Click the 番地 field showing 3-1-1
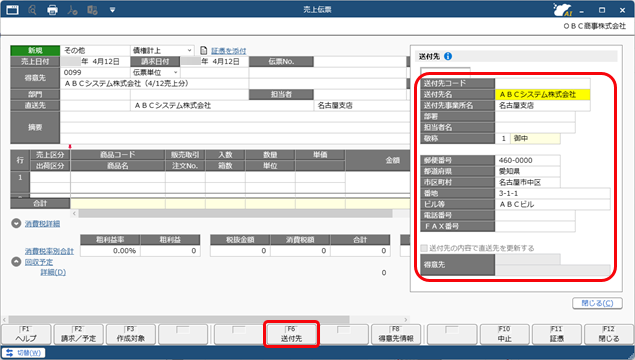Viewport: 635px width, 360px height. pyautogui.click(x=553, y=193)
